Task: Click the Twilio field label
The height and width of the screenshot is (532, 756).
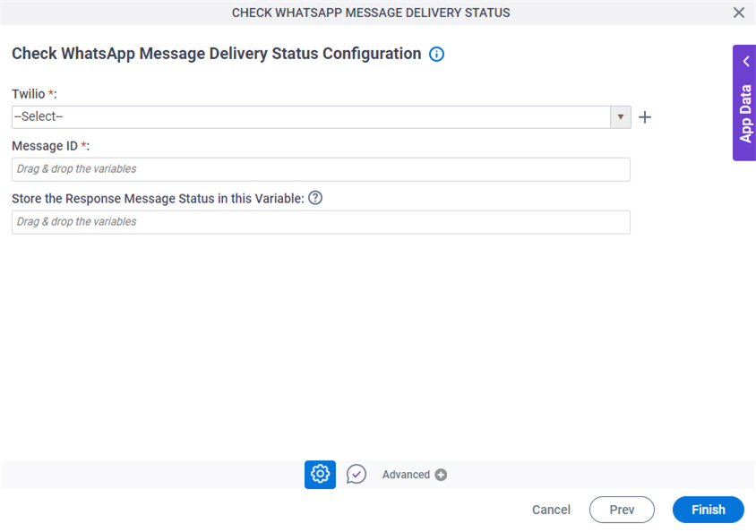Action: [29, 93]
